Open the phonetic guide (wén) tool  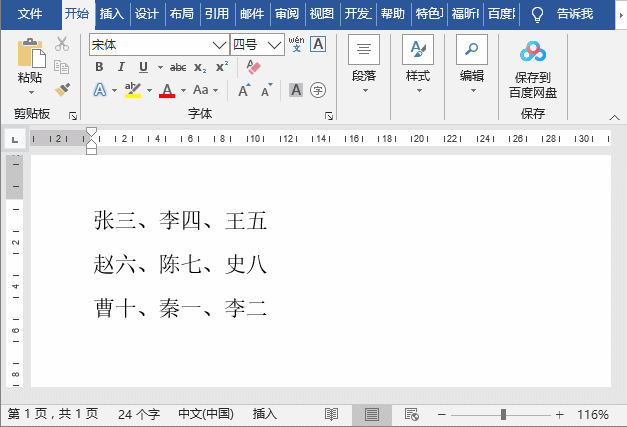296,44
